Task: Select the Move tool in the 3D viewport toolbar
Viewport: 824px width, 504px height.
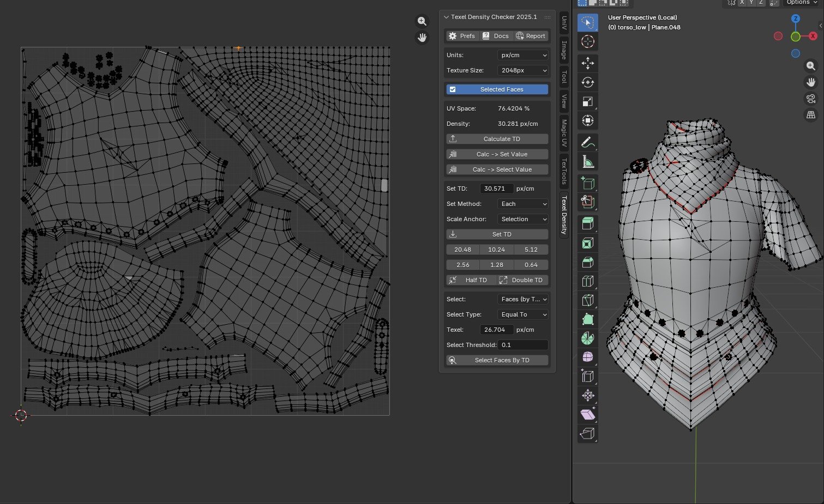Action: 587,63
